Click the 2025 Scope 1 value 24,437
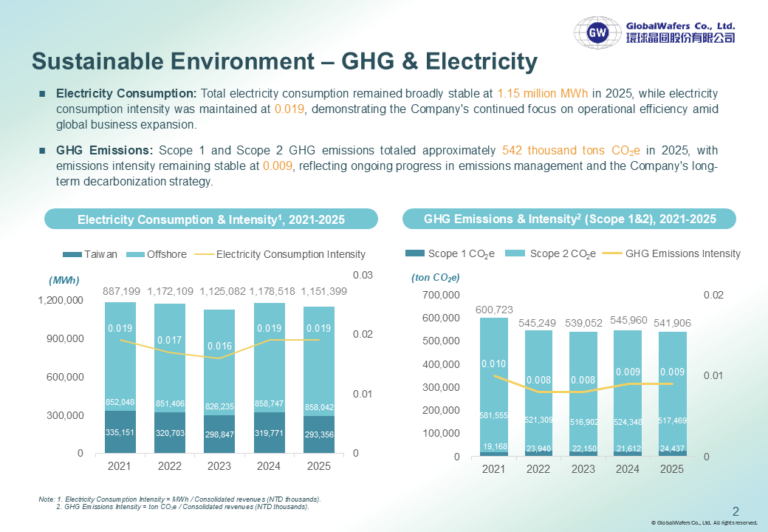The width and height of the screenshot is (768, 532). pos(672,448)
